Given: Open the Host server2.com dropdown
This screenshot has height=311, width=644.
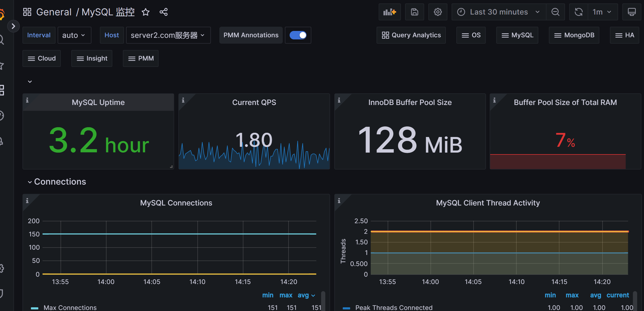Looking at the screenshot, I should coord(168,35).
